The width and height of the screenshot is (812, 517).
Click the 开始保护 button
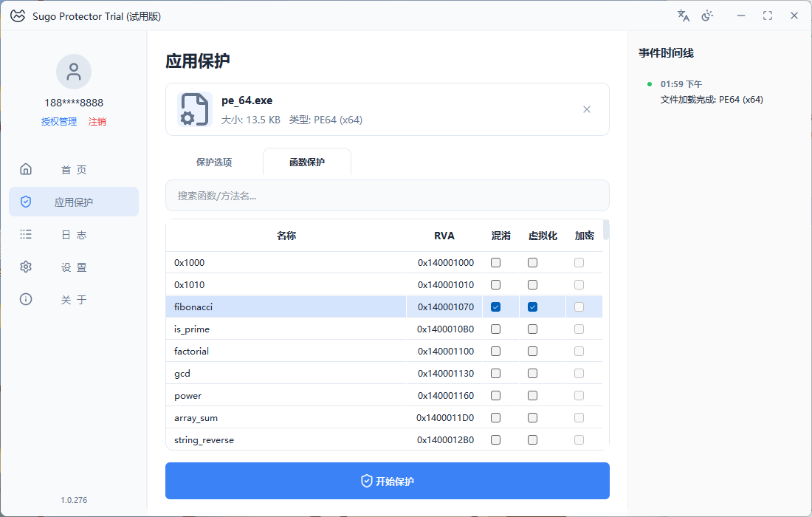388,482
